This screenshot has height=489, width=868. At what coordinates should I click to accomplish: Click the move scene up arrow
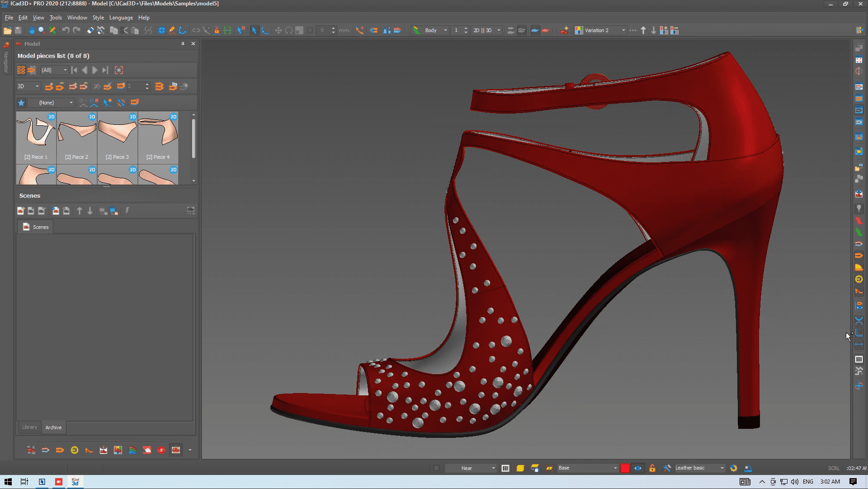point(80,211)
